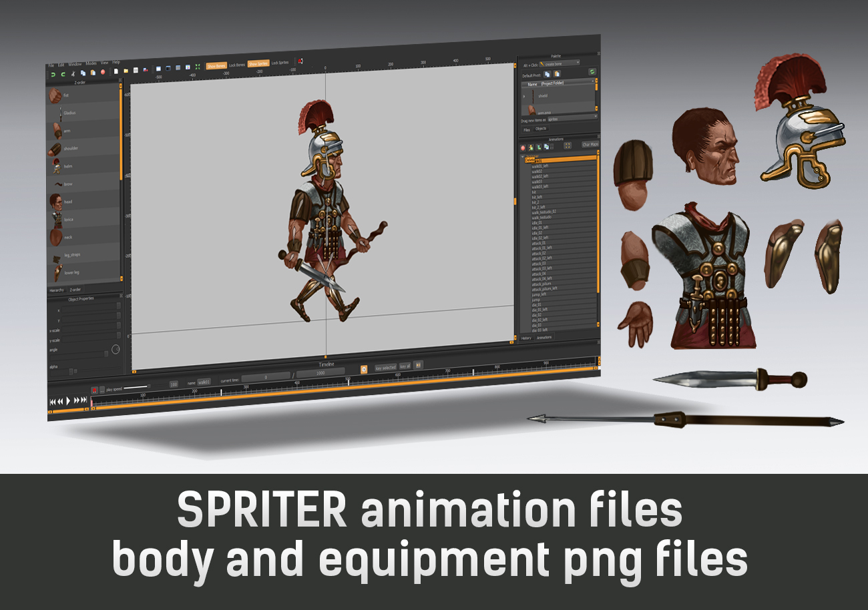Jump to the animation end with last transport button
Screen dimensions: 868x610
[x=84, y=399]
